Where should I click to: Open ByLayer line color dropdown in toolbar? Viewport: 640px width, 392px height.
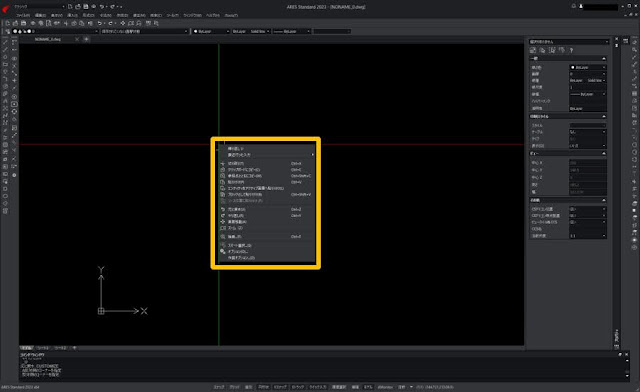211,31
